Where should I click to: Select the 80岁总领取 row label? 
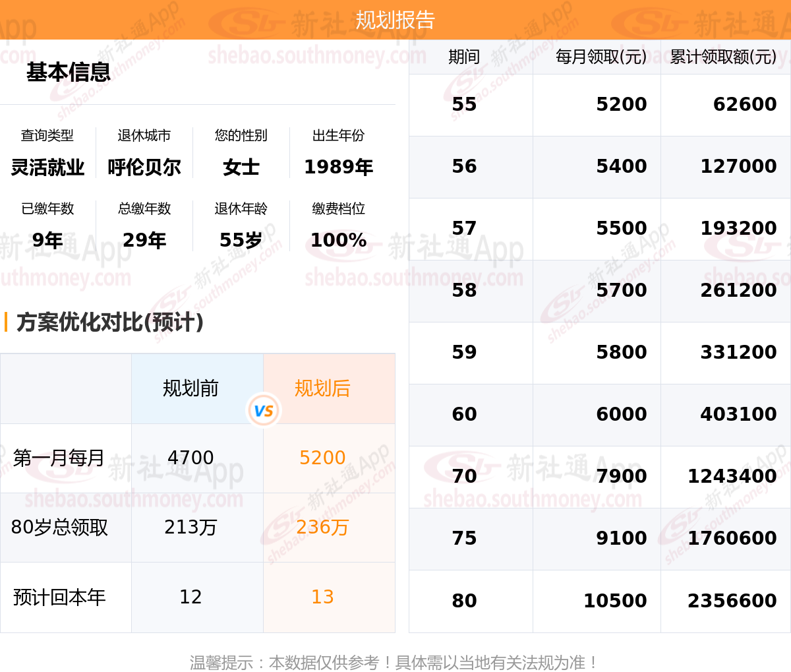coord(59,528)
